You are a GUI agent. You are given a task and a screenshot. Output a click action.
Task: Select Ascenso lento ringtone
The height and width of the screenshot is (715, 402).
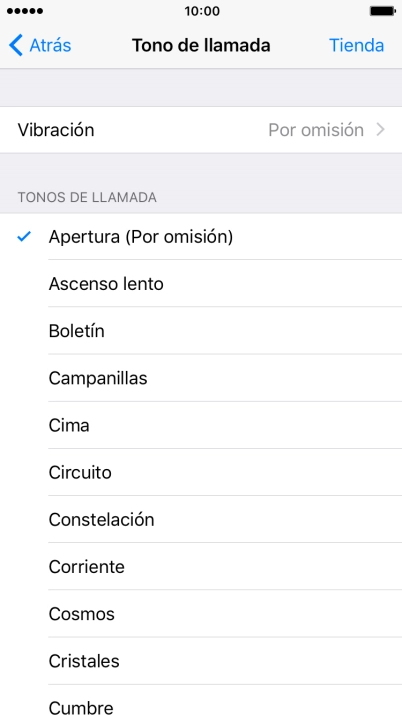pyautogui.click(x=201, y=284)
